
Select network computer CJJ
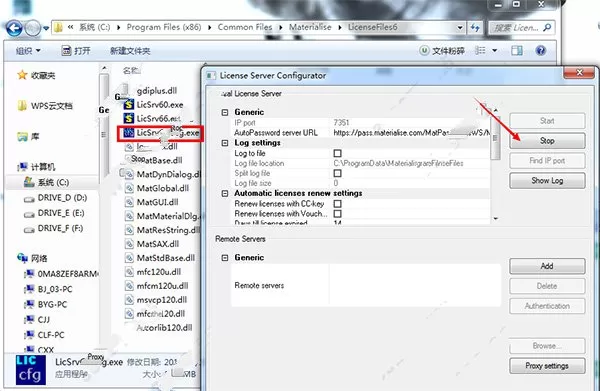[37, 319]
